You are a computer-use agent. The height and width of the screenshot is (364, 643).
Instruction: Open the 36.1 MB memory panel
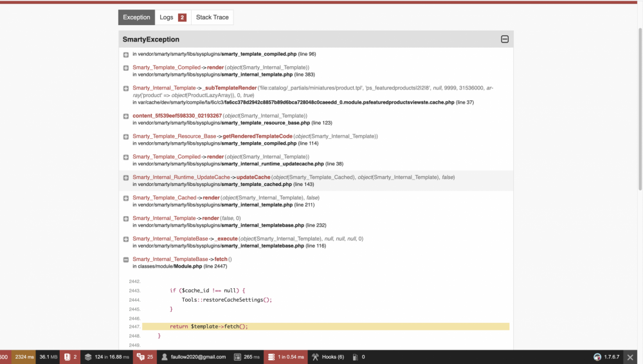48,357
